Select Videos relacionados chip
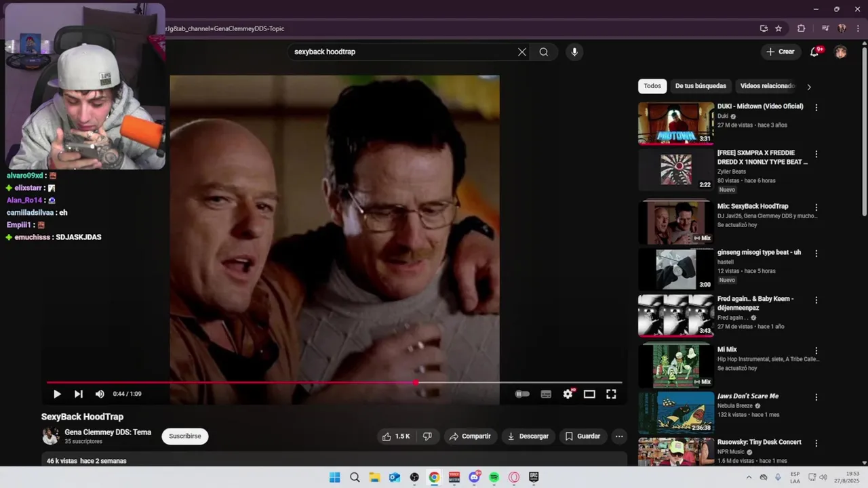868x488 pixels. tap(767, 86)
